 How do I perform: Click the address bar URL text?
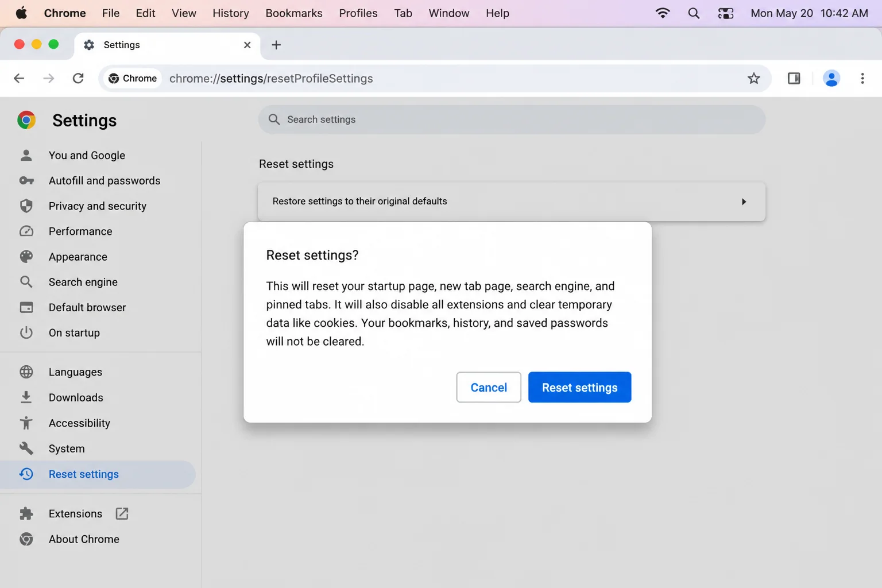pos(271,78)
